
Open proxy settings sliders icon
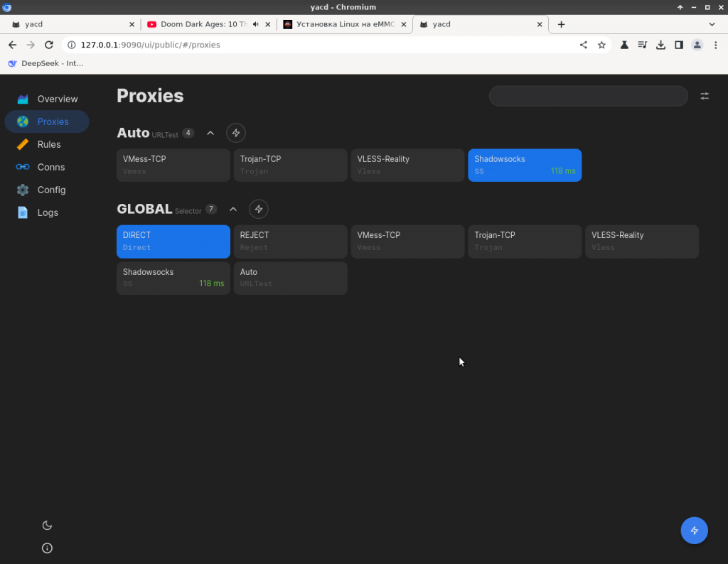coord(705,96)
